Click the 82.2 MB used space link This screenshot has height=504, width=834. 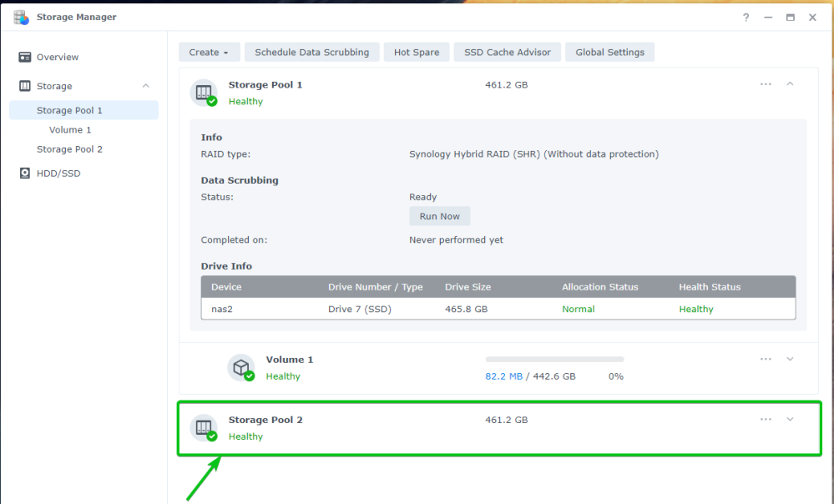tap(503, 376)
